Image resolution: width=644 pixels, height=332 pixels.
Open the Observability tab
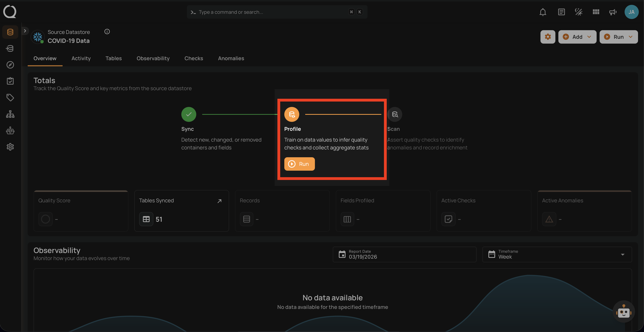coord(153,58)
